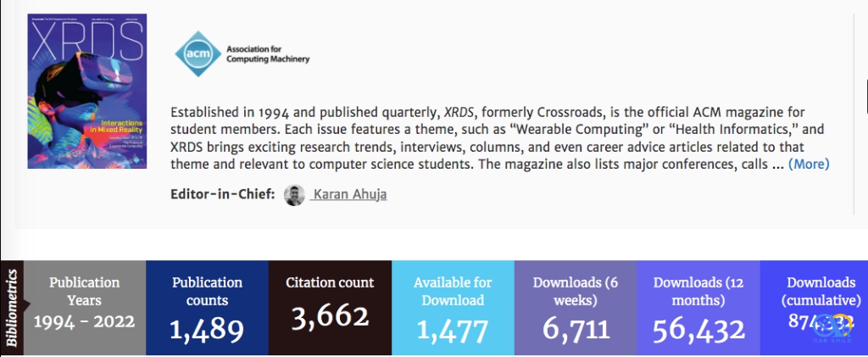868x357 pixels.
Task: Click the Publication Years 1994 - 2022 tile
Action: 85,307
